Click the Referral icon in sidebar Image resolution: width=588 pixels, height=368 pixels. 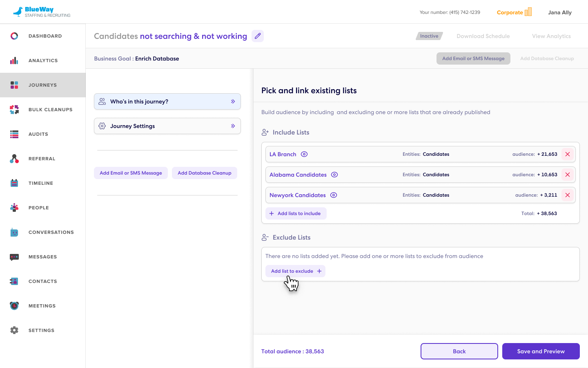(14, 159)
